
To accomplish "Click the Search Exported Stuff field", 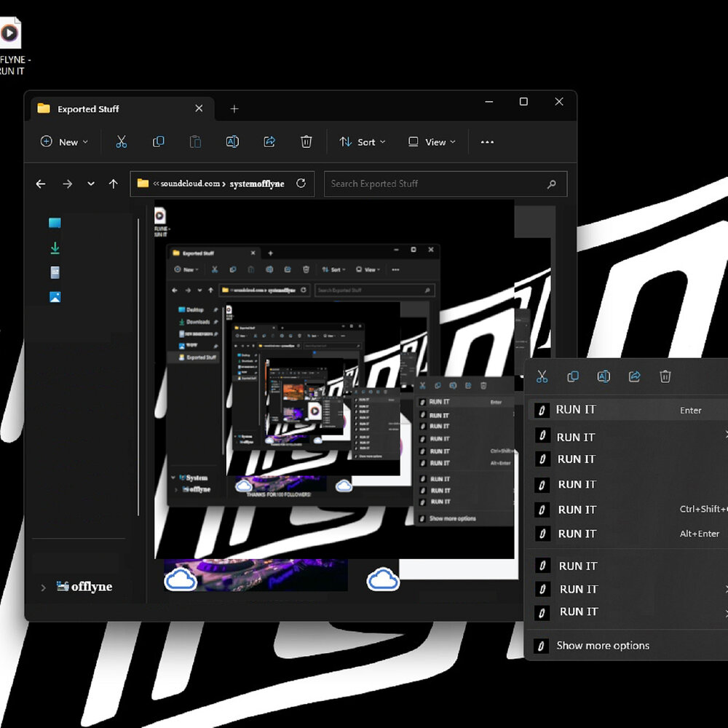I will [x=437, y=184].
